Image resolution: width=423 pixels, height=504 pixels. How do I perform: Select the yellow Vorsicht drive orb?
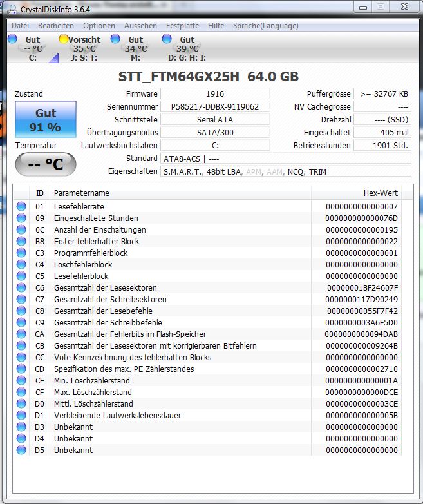point(64,39)
